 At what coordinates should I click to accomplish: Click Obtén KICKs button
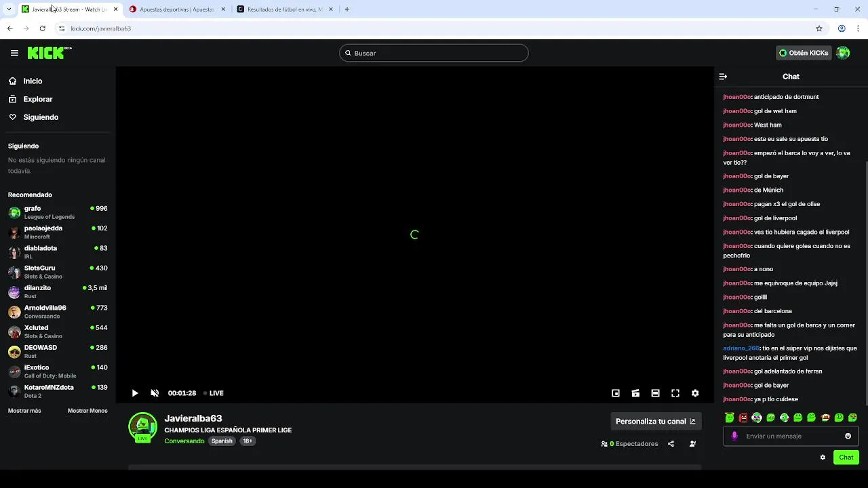coord(804,53)
